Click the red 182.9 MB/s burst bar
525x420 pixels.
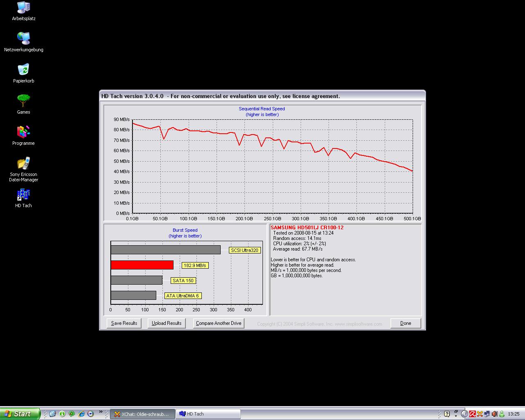pos(142,265)
